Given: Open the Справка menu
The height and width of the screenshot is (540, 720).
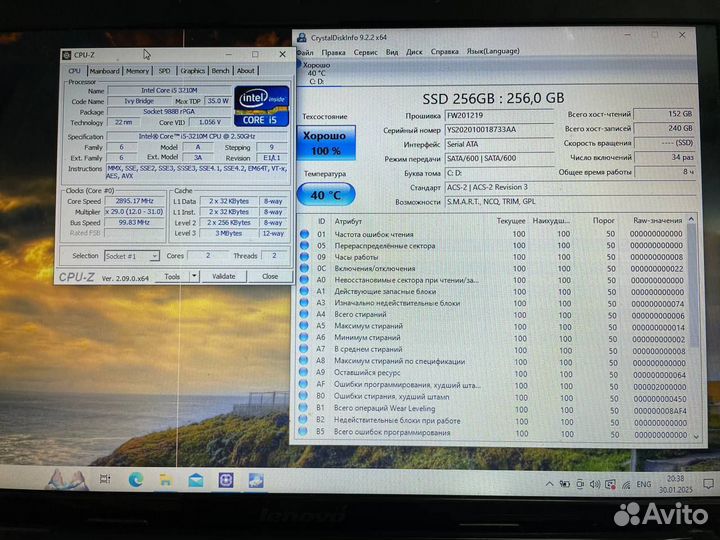Looking at the screenshot, I should tap(444, 51).
